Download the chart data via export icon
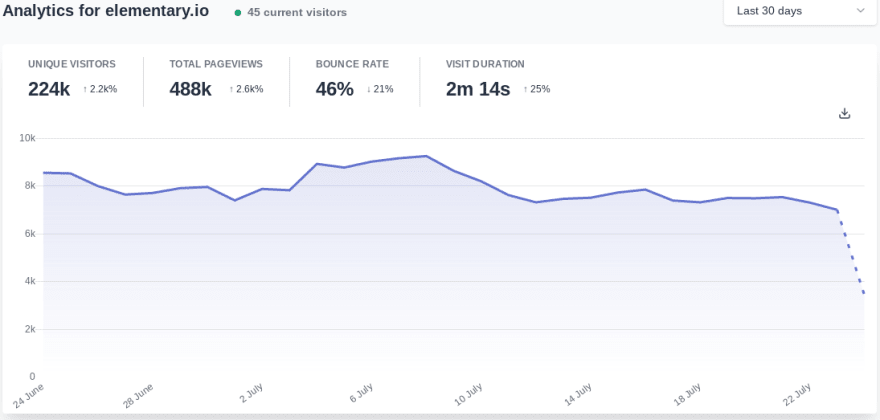Screen dimensions: 880x420 (844, 114)
